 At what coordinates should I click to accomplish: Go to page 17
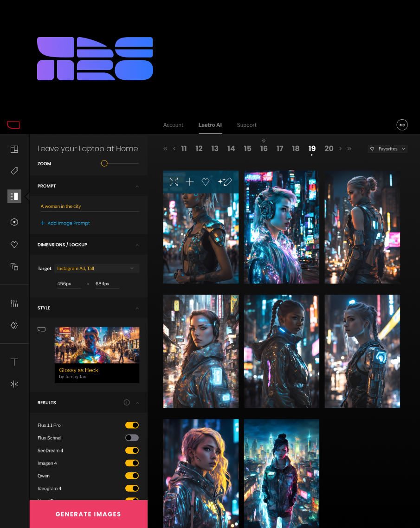pyautogui.click(x=280, y=148)
